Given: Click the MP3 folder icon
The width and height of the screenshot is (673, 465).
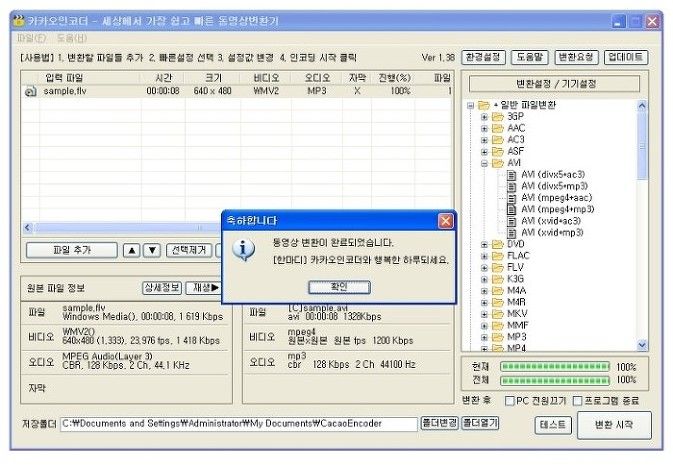Looking at the screenshot, I should [x=497, y=337].
